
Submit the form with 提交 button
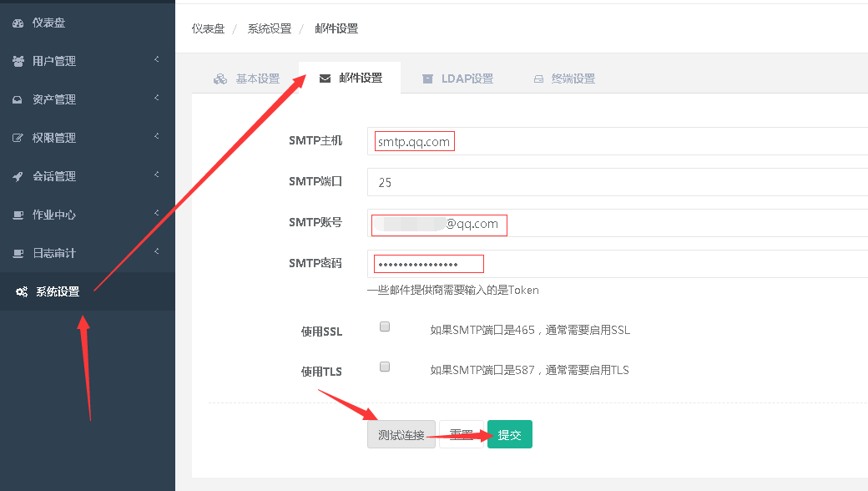509,435
